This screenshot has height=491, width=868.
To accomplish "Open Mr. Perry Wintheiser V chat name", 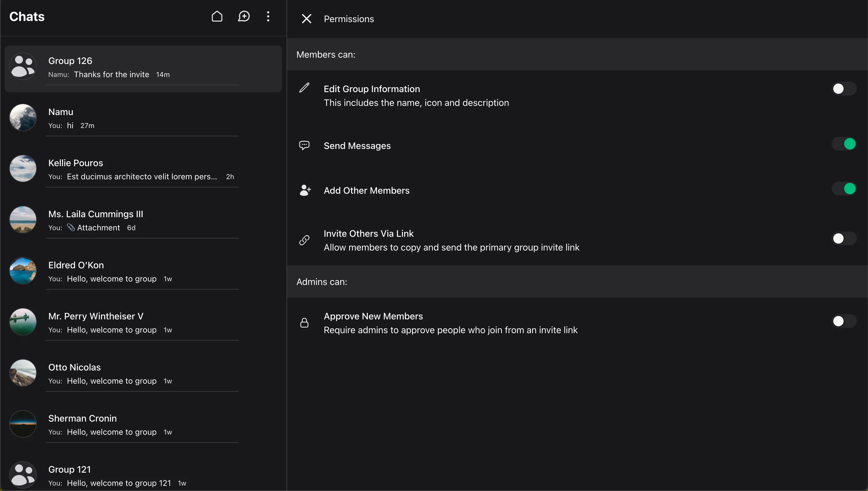I will (x=96, y=316).
